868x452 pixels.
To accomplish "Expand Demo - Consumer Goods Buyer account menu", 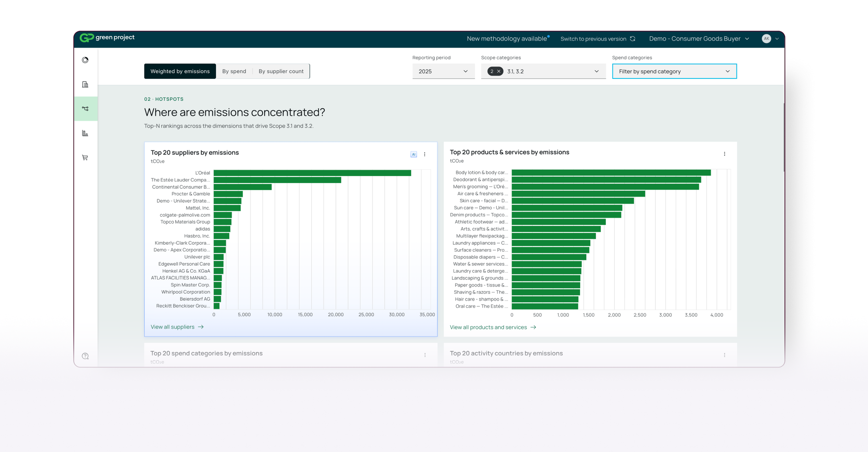I will pyautogui.click(x=699, y=39).
